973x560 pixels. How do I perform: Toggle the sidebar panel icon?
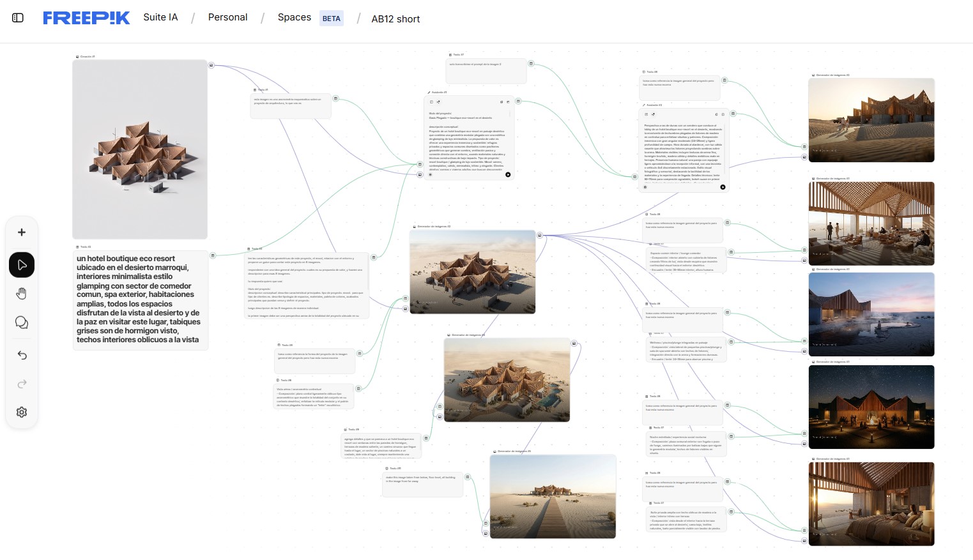18,18
